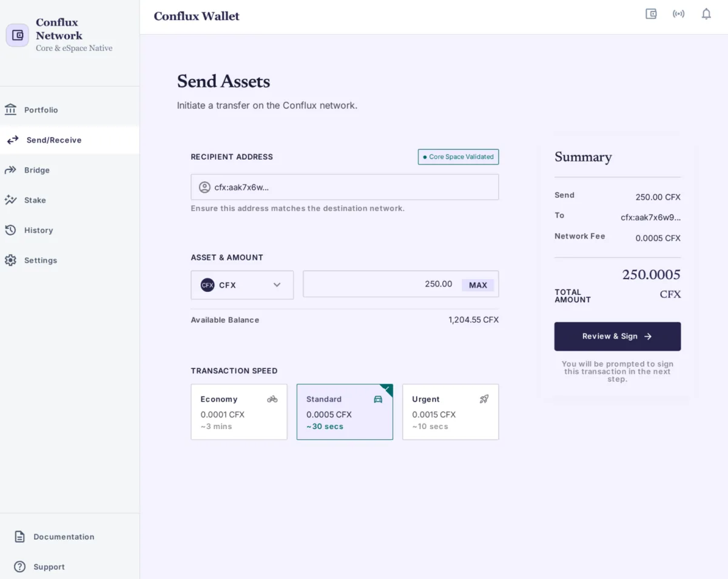This screenshot has width=728, height=579.
Task: Click the History clock icon
Action: point(10,230)
